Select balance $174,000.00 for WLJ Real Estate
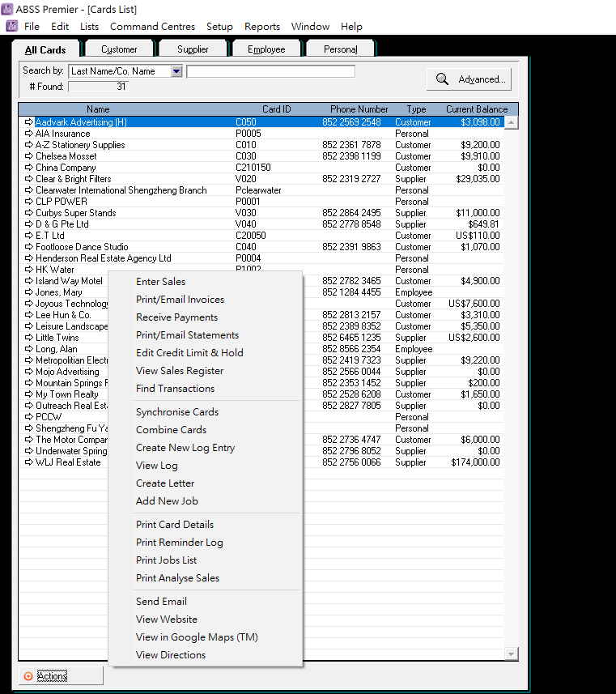The height and width of the screenshot is (694, 616). (x=475, y=462)
